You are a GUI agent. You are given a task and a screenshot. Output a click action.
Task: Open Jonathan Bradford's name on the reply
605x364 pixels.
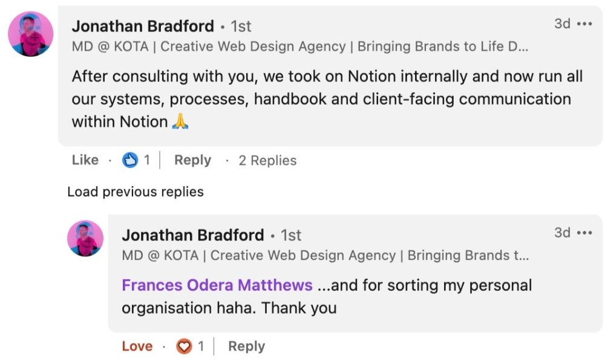pos(193,235)
